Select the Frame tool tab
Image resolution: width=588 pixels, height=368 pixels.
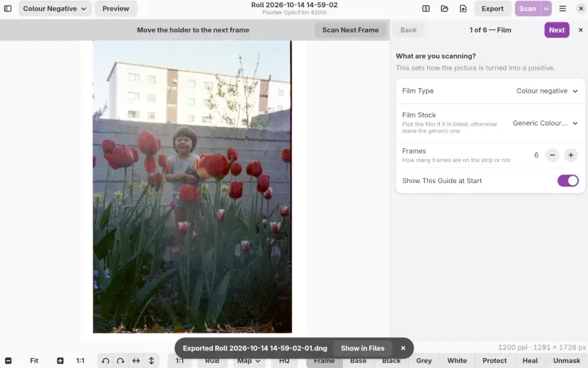click(x=324, y=361)
